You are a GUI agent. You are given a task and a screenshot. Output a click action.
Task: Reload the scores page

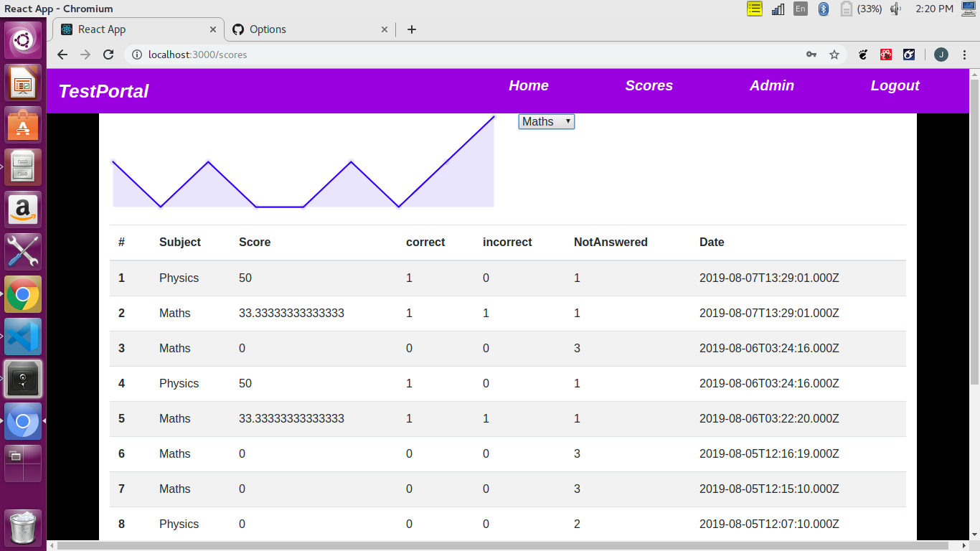[x=108, y=55]
